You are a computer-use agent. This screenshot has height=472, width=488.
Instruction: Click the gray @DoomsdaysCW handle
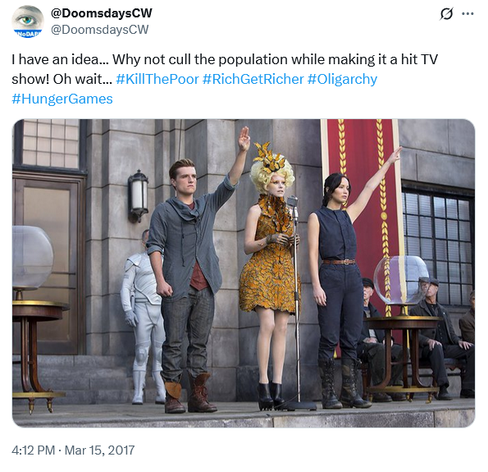pyautogui.click(x=99, y=30)
